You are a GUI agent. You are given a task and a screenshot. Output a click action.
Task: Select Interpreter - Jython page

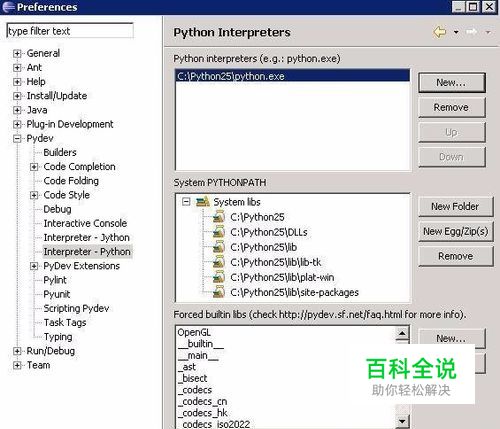(x=86, y=237)
